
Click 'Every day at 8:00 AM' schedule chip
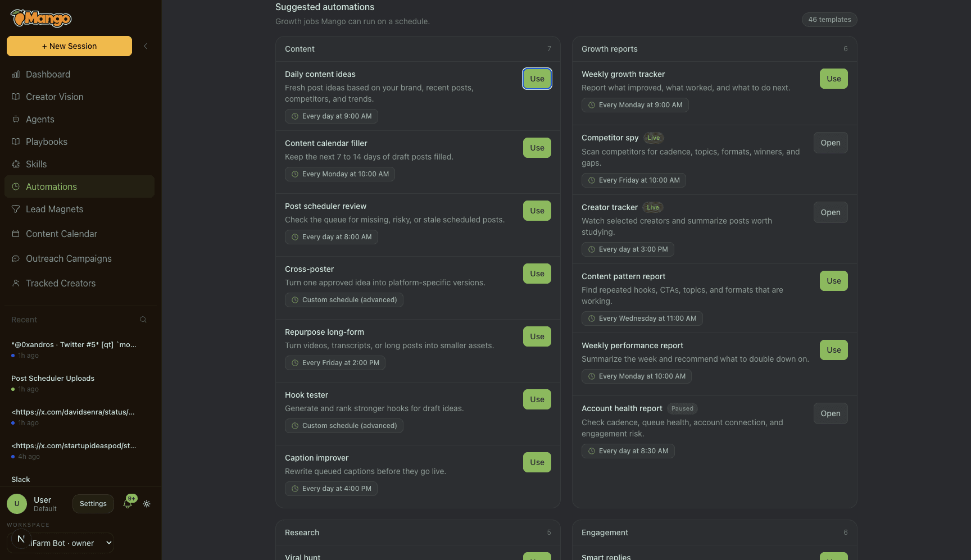(332, 237)
